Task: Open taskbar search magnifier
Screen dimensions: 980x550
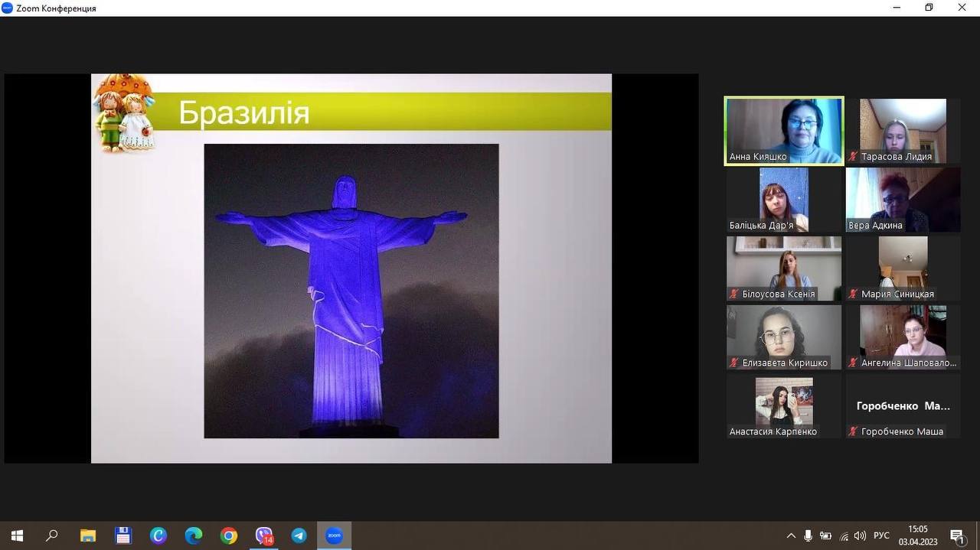Action: point(52,535)
